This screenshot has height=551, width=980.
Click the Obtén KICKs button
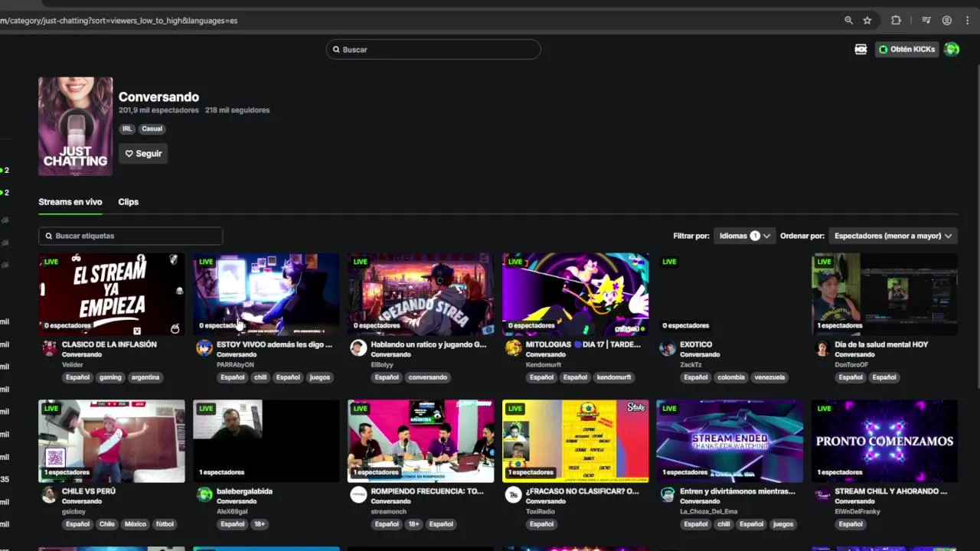[906, 49]
